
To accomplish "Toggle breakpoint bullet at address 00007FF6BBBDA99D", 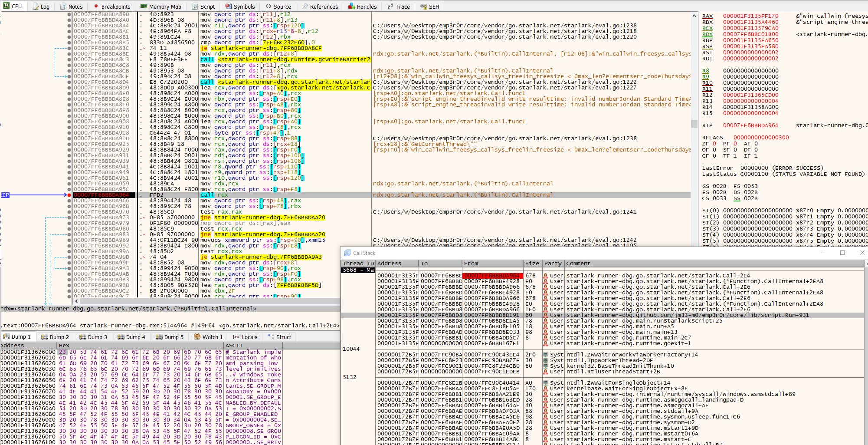I will tap(69, 257).
